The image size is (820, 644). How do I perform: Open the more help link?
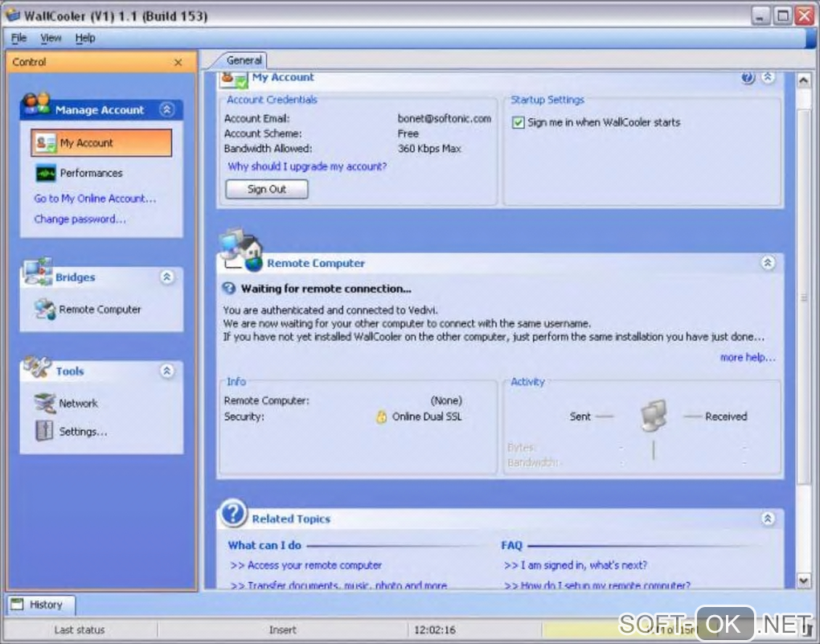pos(748,357)
